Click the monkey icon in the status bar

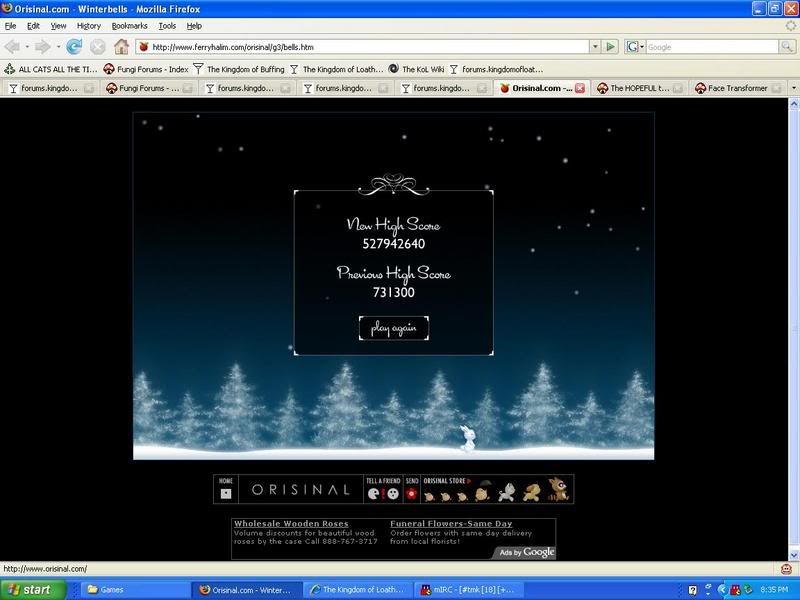[786, 568]
